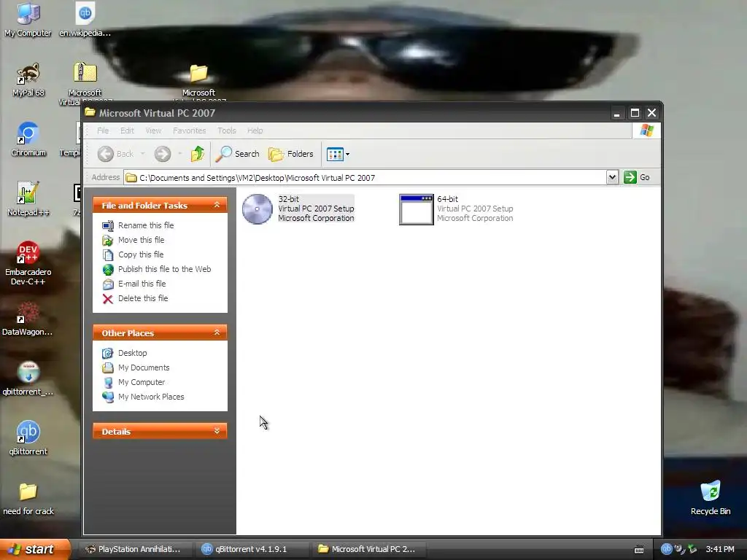Click the Forward navigation button
The height and width of the screenshot is (560, 747).
pyautogui.click(x=163, y=154)
